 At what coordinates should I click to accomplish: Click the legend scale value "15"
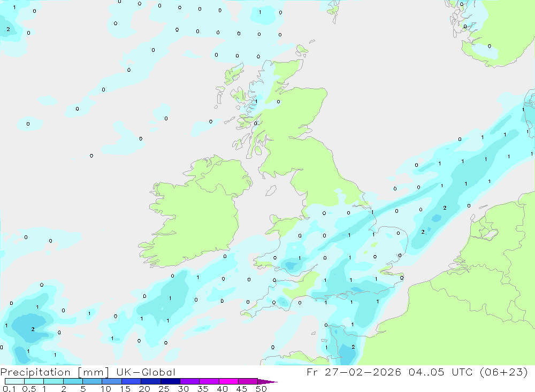tap(125, 389)
